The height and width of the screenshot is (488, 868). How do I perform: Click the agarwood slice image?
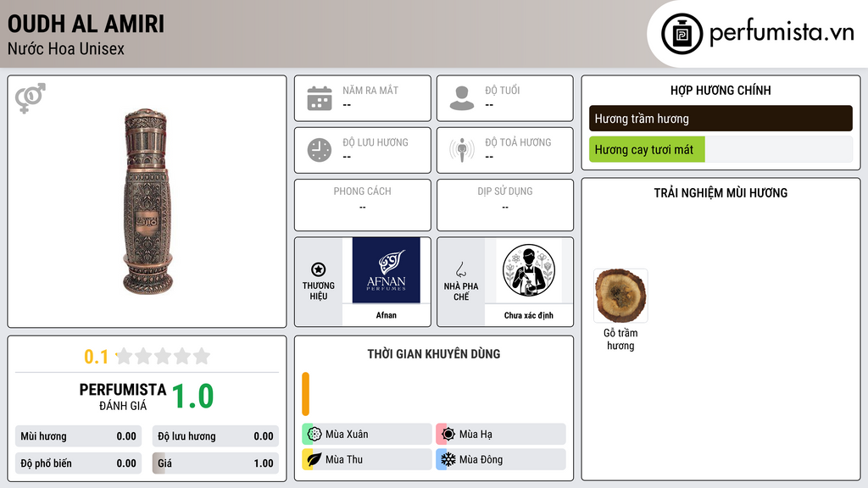click(x=620, y=296)
